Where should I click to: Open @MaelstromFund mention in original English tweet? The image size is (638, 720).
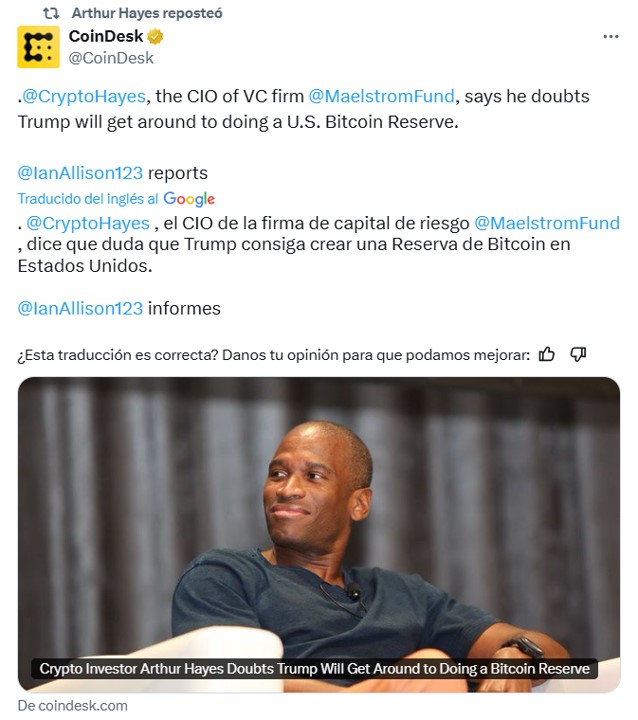(x=381, y=96)
